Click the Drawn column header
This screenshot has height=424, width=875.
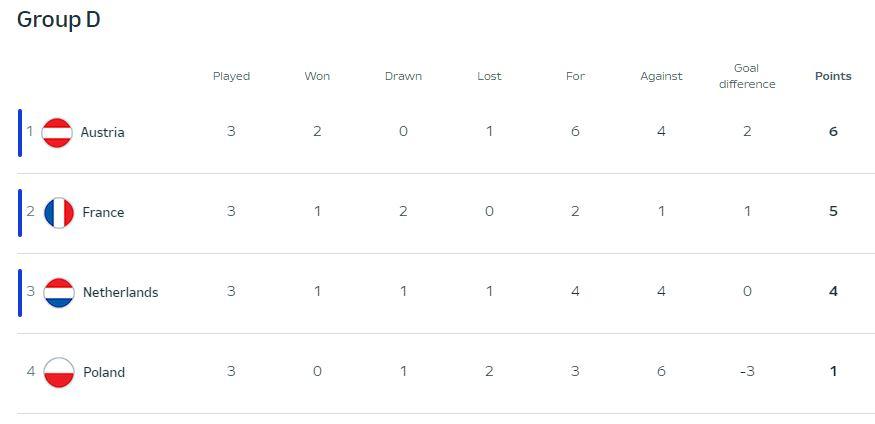tap(403, 76)
